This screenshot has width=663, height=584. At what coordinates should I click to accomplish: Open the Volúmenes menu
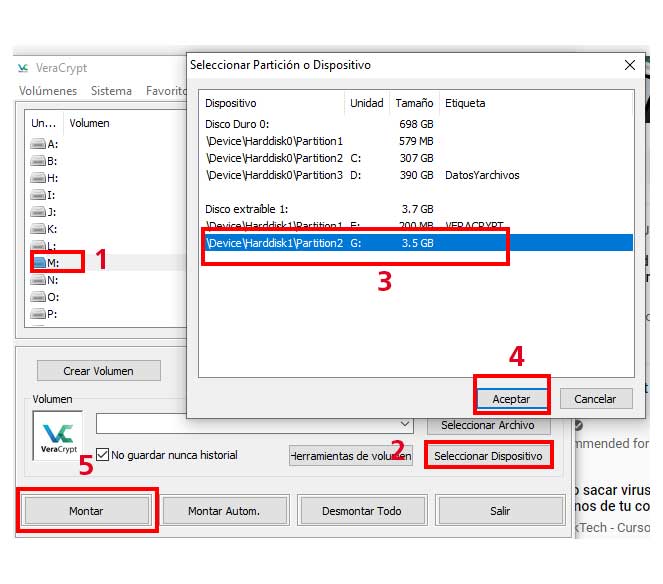48,91
